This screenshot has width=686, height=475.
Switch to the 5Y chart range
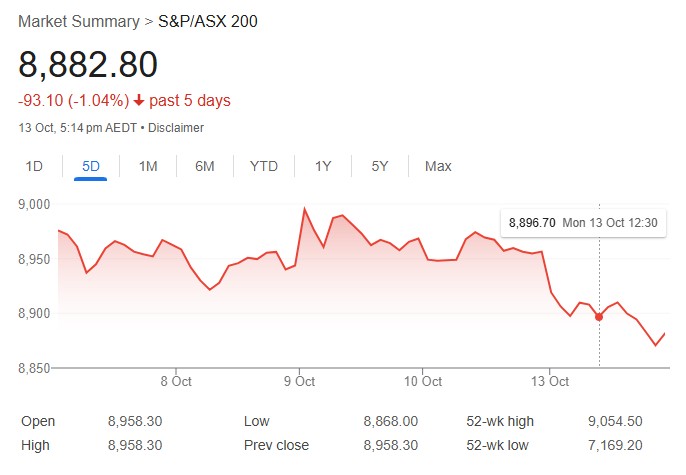pos(379,166)
